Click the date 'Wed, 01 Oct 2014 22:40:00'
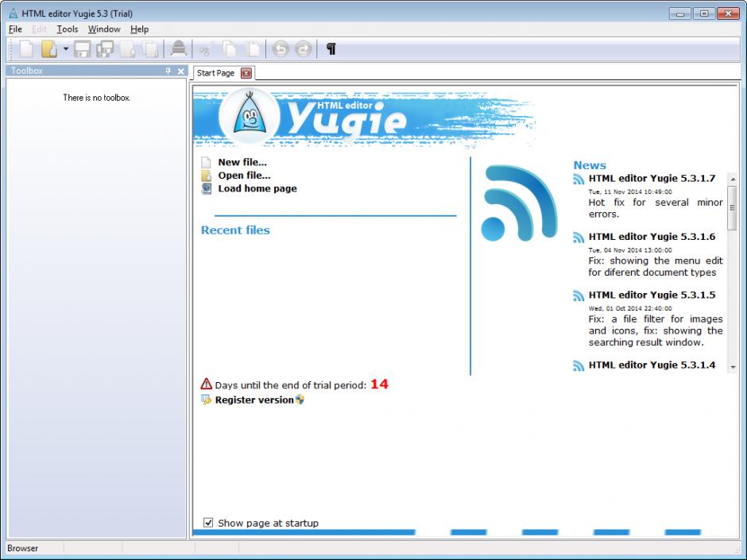747x560 pixels. 630,308
